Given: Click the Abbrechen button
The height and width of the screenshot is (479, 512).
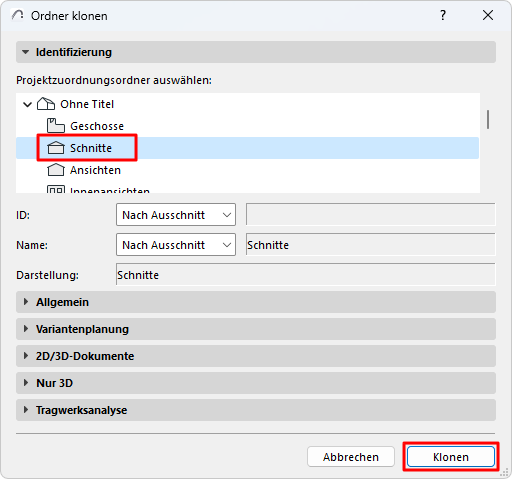Looking at the screenshot, I should pos(351,457).
